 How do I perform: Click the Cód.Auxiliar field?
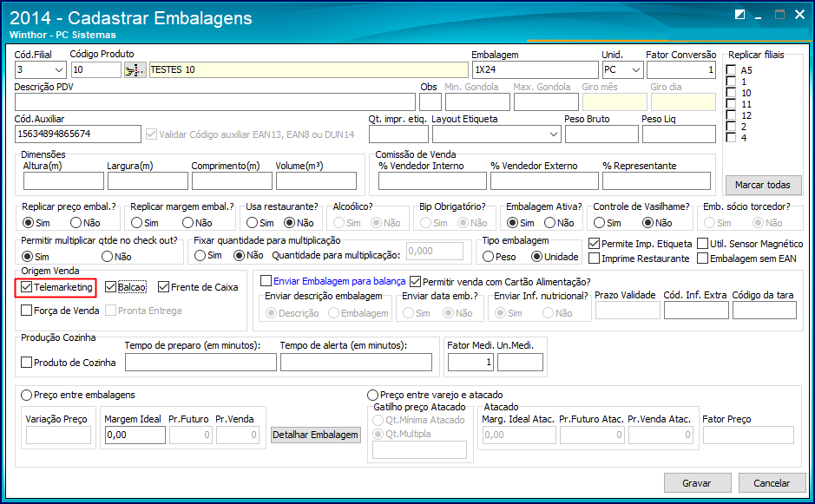(78, 134)
